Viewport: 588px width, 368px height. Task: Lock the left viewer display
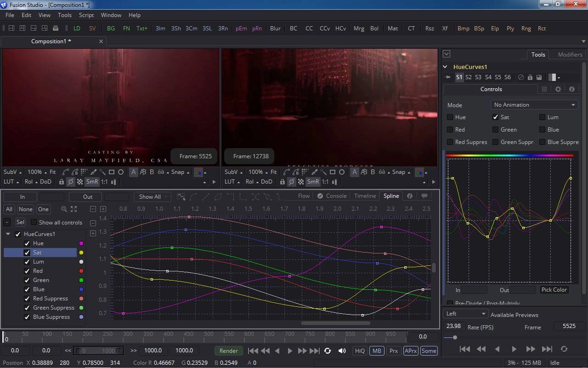coord(62,182)
